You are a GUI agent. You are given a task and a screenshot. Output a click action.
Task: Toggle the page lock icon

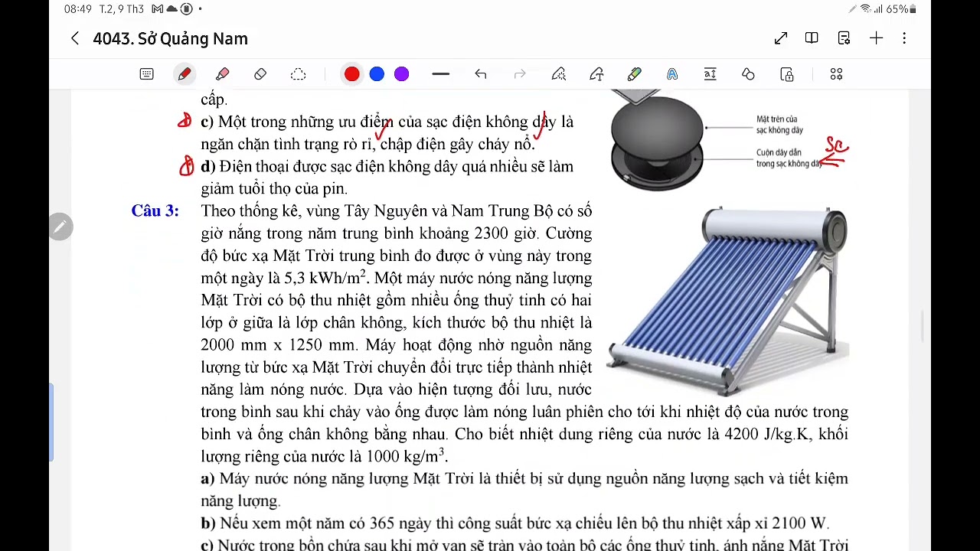pyautogui.click(x=787, y=74)
